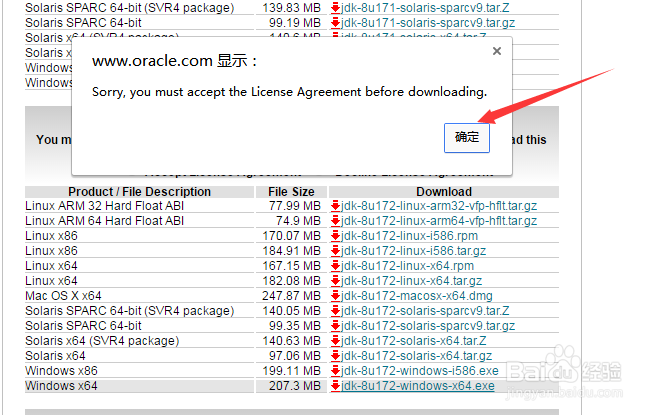The width and height of the screenshot is (660, 415).
Task: Click download arrow icon for jdk-8u172-linux-arm64
Action: tap(335, 221)
